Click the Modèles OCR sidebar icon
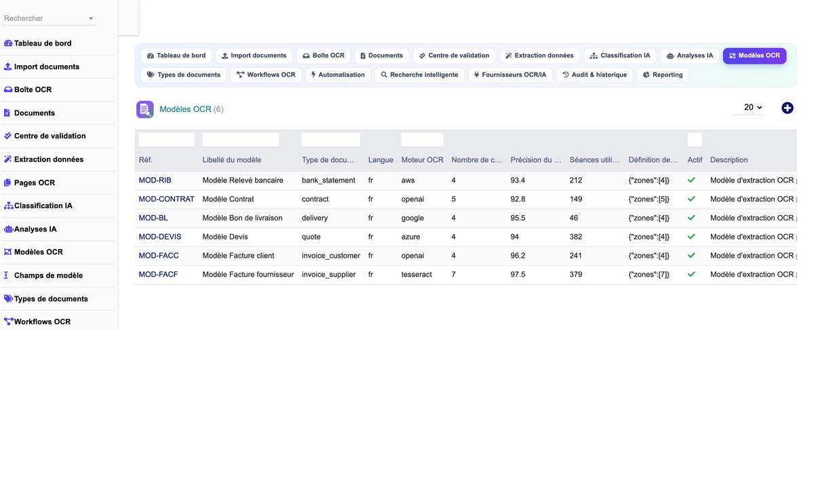 pyautogui.click(x=8, y=252)
